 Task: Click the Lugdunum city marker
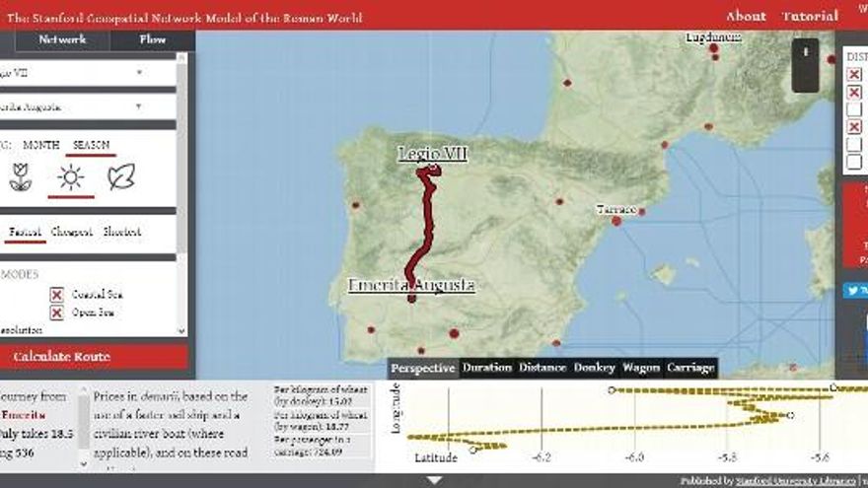(713, 48)
